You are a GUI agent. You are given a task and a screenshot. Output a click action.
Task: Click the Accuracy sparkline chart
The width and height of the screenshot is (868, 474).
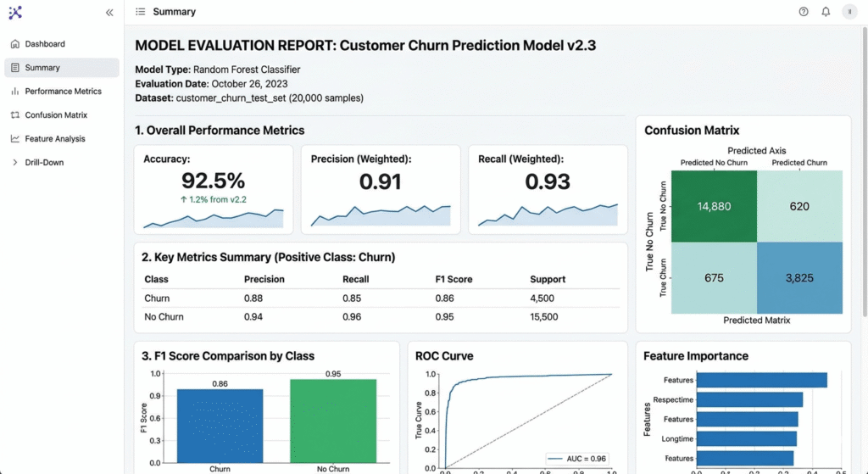214,218
